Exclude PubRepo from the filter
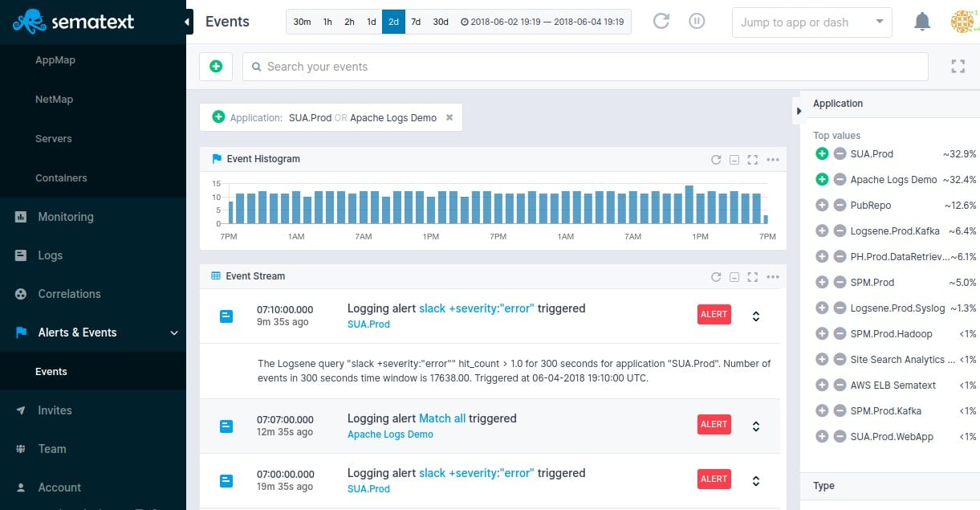 point(840,206)
